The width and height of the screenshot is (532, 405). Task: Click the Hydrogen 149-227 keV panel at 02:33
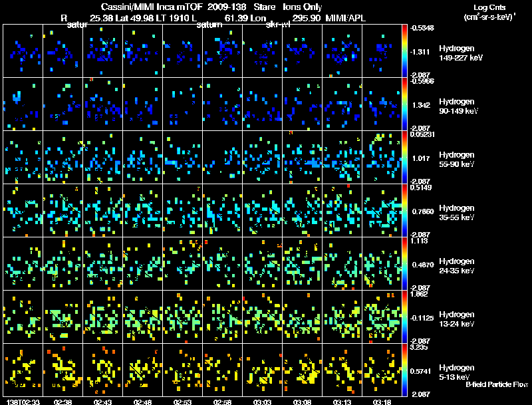click(x=23, y=51)
